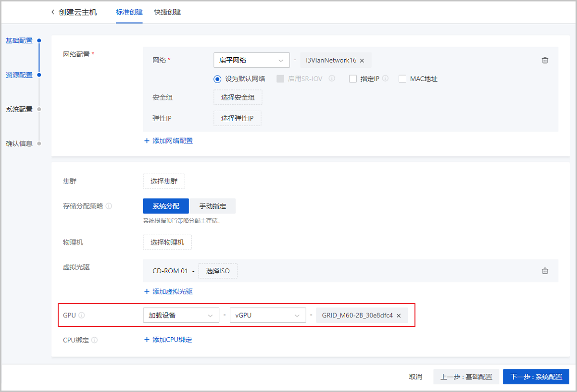This screenshot has height=392, width=577.
Task: Click the info icon beside 存储分配策略
Action: click(110, 205)
